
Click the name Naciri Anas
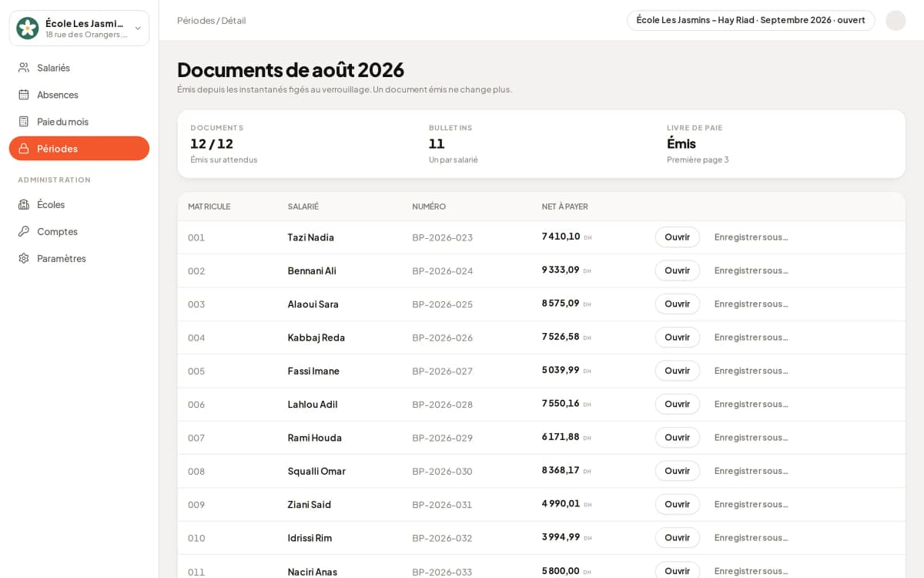click(x=313, y=572)
